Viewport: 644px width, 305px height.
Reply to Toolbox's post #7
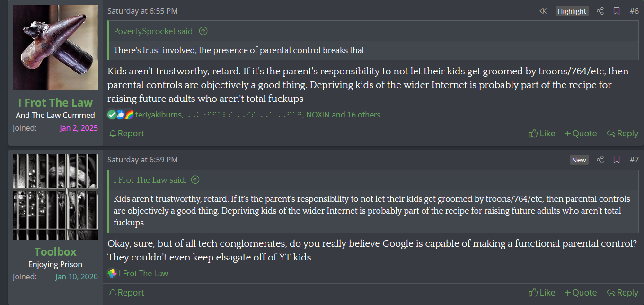click(x=622, y=293)
